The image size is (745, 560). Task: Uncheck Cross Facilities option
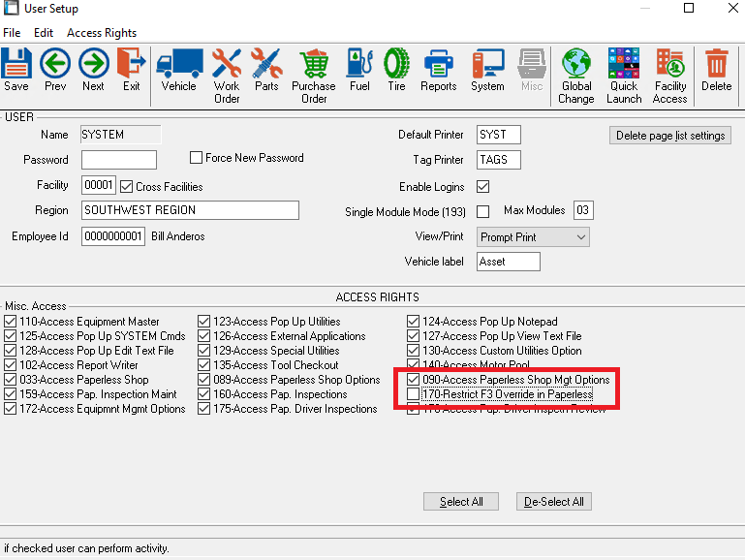click(x=127, y=186)
